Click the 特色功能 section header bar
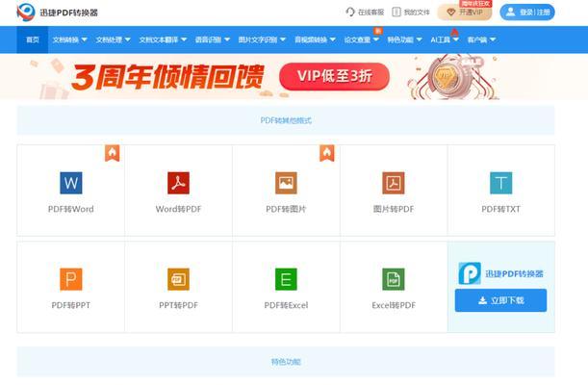 tap(286, 362)
